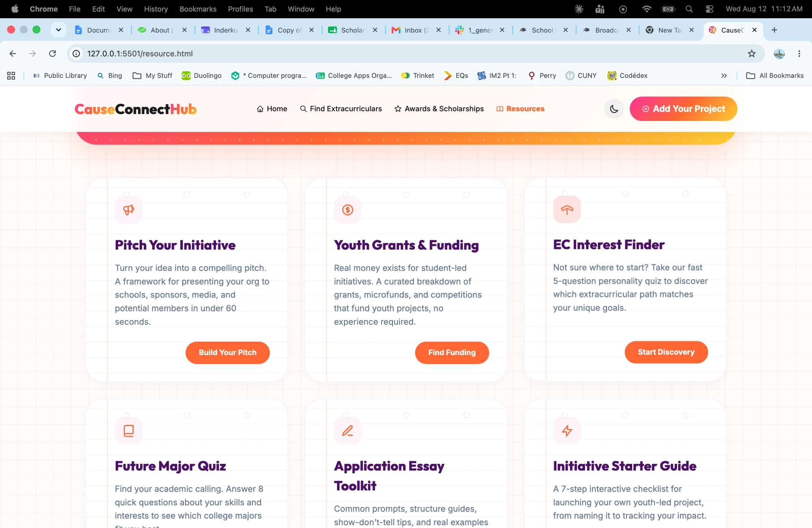Open the Duolingo bookmark
Image resolution: width=812 pixels, height=528 pixels.
(202, 75)
